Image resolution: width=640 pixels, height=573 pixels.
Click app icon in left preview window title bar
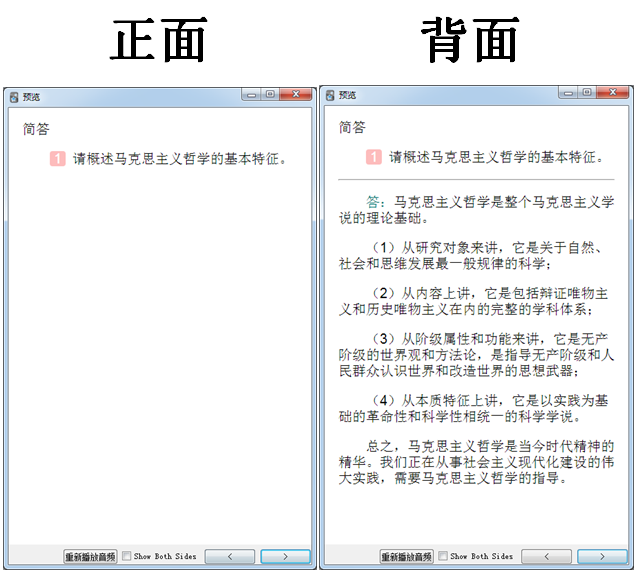(14, 97)
